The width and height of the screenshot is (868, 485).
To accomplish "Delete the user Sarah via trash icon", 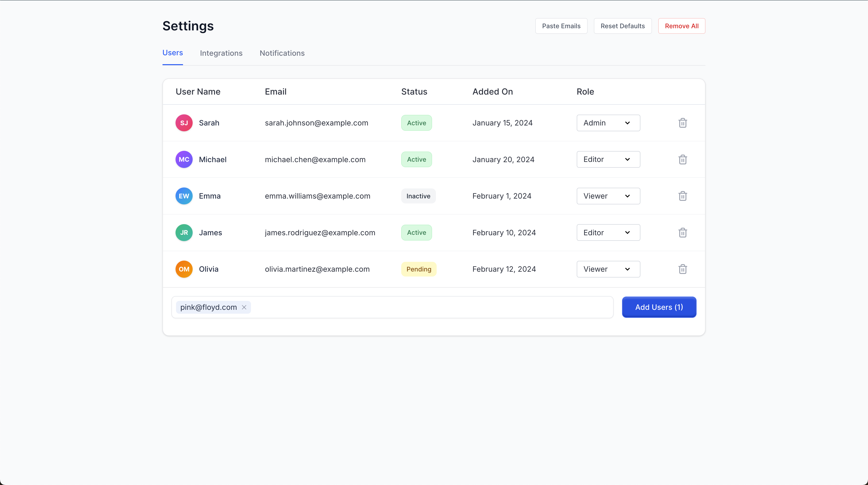I will coord(683,123).
